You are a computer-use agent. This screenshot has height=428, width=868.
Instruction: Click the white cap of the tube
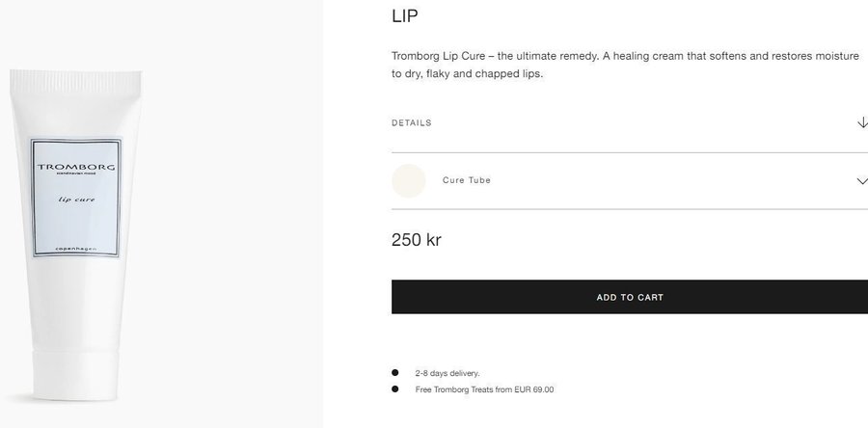click(79, 370)
